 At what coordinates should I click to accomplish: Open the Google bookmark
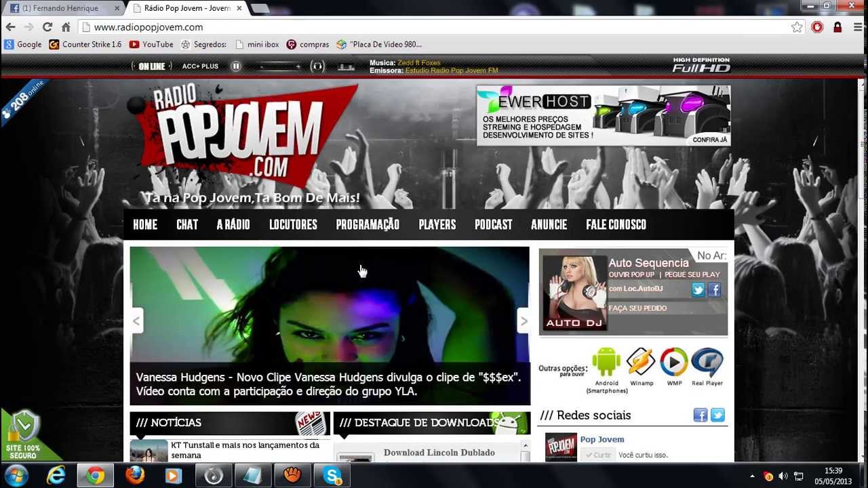coord(23,45)
